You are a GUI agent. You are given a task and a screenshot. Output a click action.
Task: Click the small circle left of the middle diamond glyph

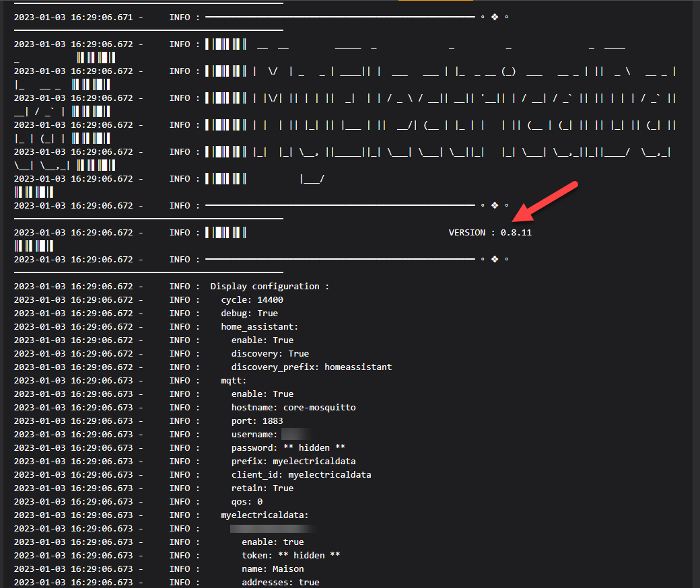point(483,205)
